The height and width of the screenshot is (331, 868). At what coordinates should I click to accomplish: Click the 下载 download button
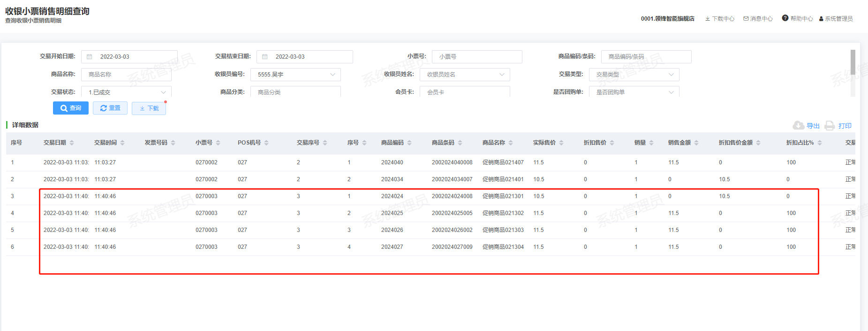pos(149,108)
